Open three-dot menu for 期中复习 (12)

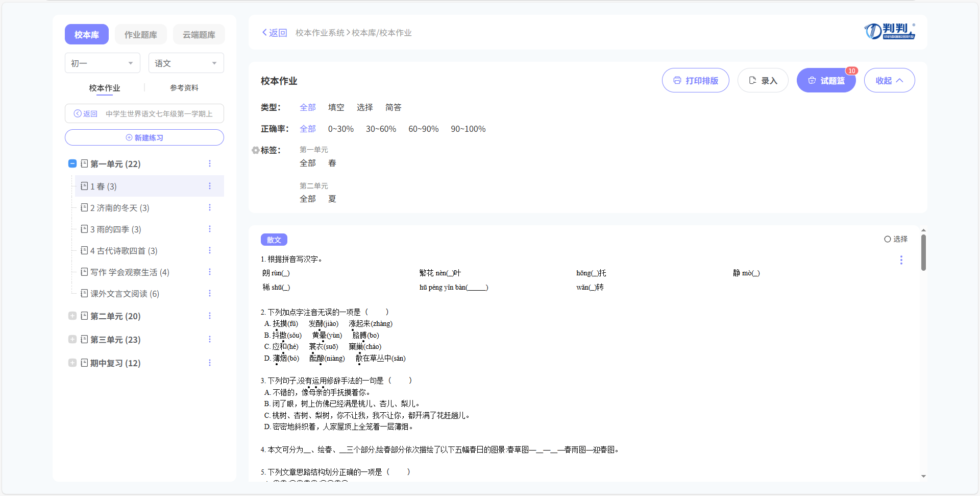pos(209,363)
